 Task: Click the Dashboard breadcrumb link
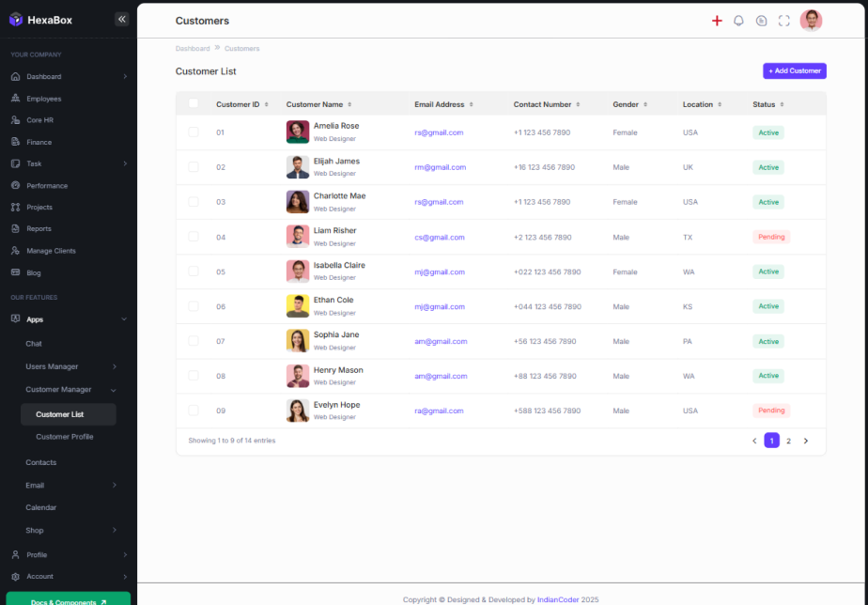click(192, 49)
